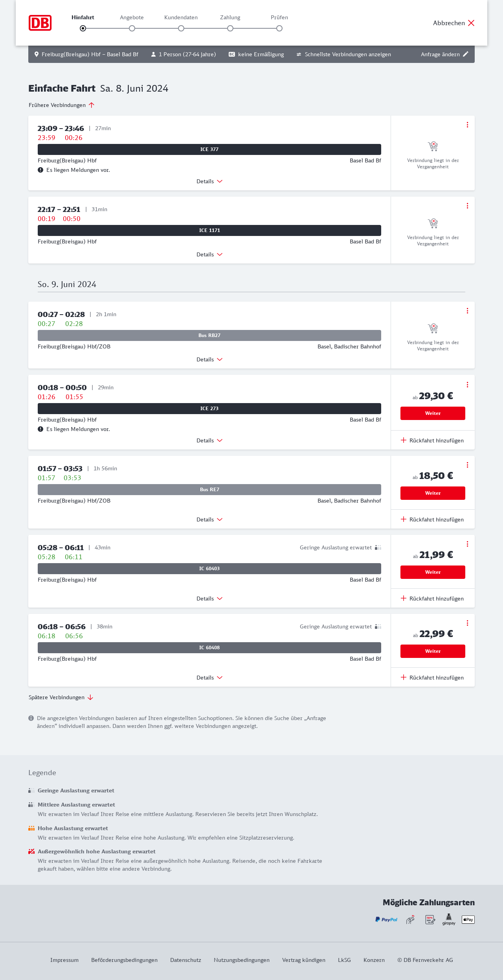Click the DB logo
This screenshot has height=980, width=503.
click(x=40, y=23)
